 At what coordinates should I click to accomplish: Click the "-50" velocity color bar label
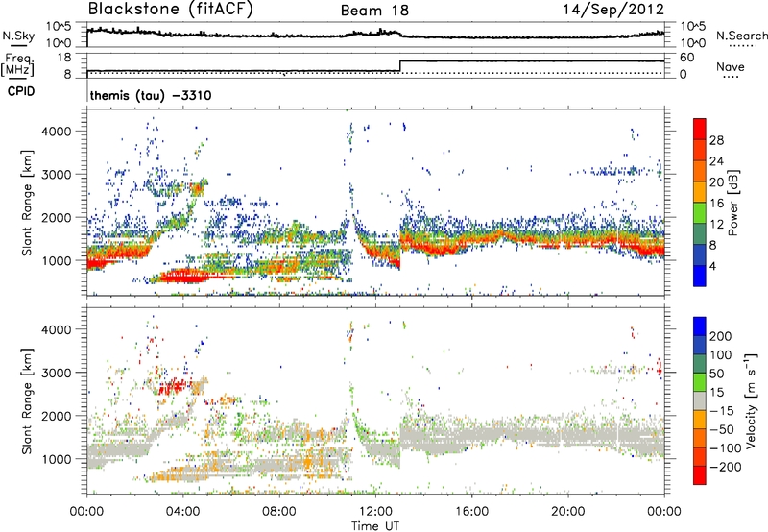(722, 429)
